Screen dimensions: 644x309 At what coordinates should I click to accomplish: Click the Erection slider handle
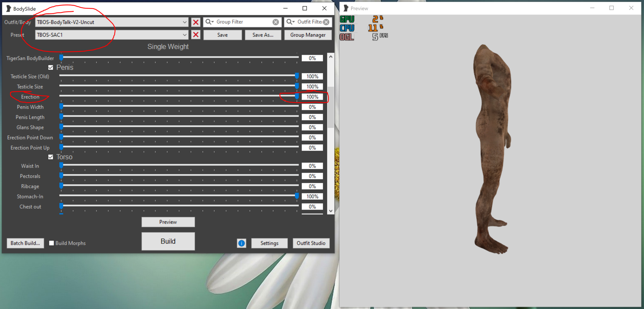297,96
